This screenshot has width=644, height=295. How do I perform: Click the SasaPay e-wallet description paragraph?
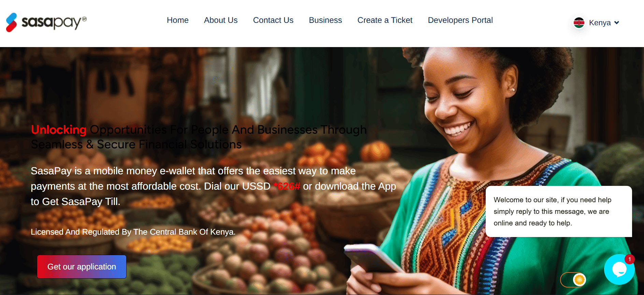point(214,186)
